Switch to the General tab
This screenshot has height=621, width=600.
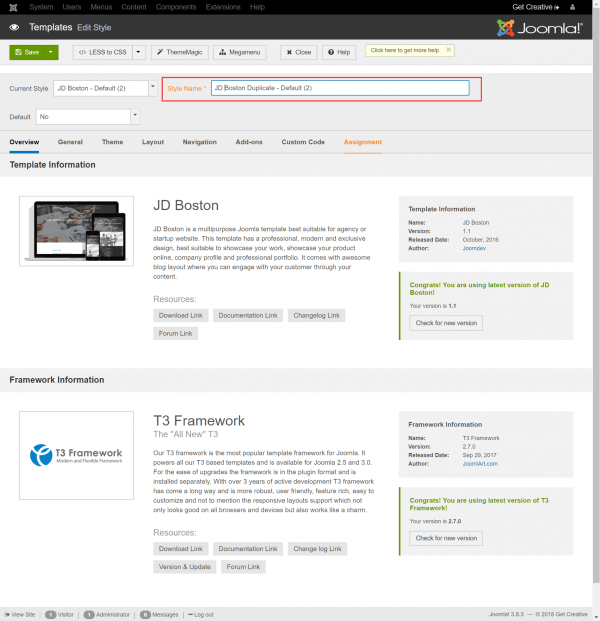[x=70, y=142]
